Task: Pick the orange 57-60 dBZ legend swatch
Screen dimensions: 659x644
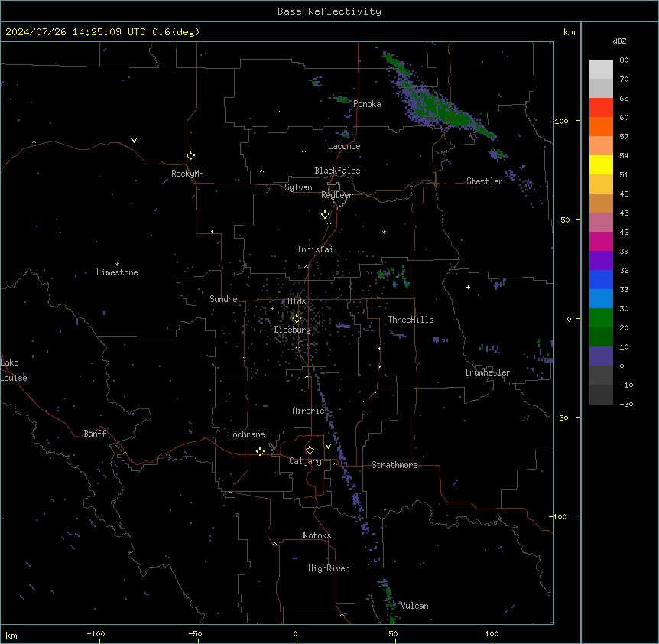Action: tap(601, 126)
